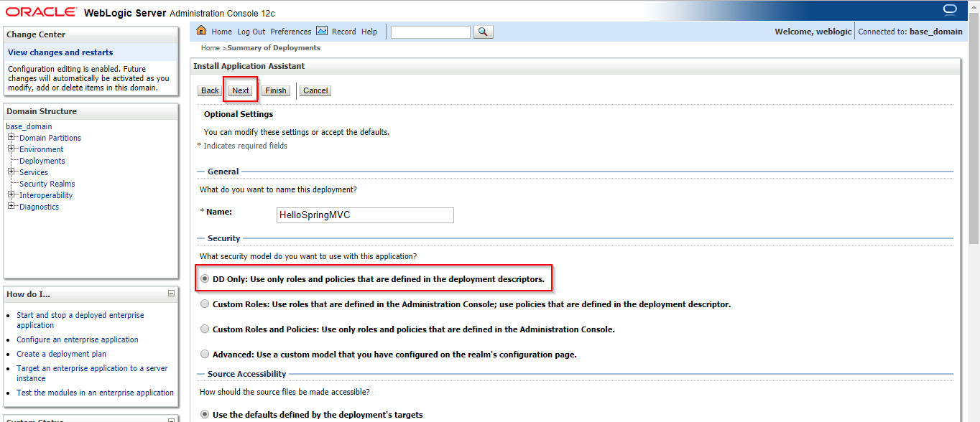Select the Deployments tree item
The width and height of the screenshot is (980, 422).
41,160
